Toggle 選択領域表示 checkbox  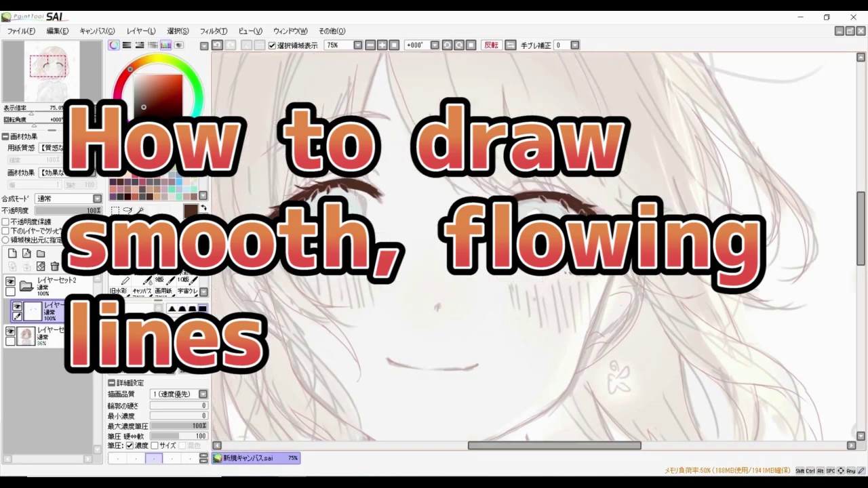272,45
